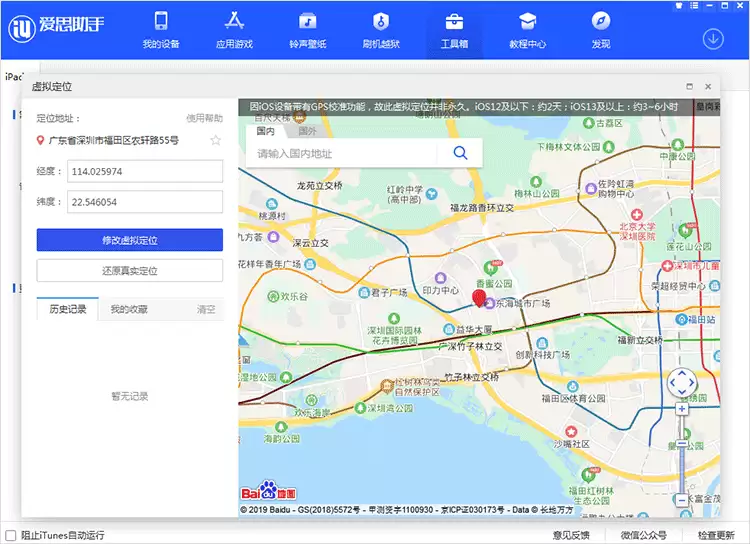Open main window menu list icon
Viewport: 750px width, 544px height.
tap(694, 6)
